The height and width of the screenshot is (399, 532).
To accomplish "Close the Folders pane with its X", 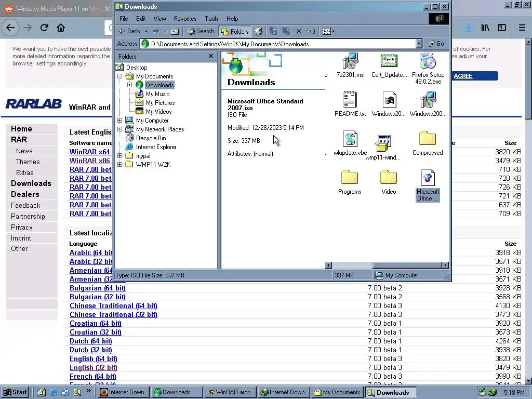I will (x=211, y=56).
